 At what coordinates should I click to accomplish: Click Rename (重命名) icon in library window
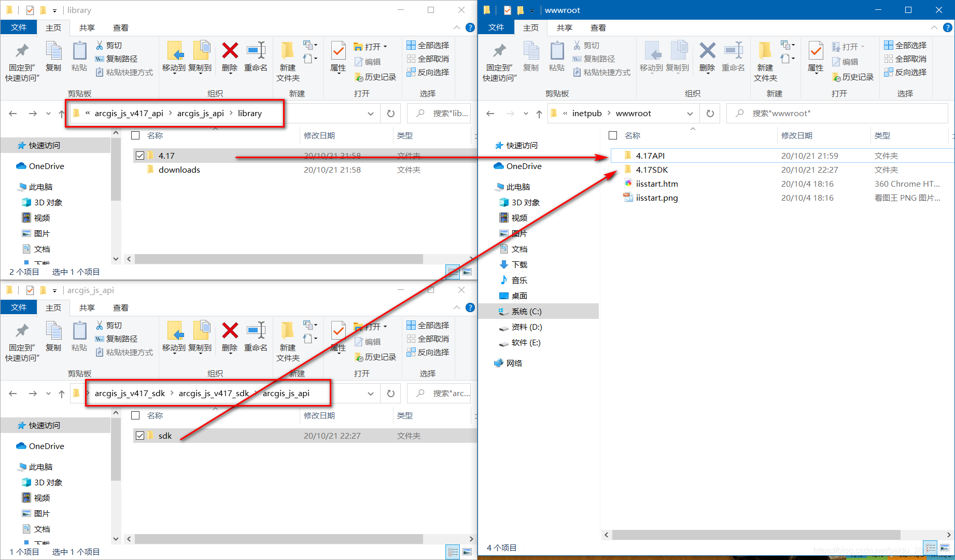256,51
